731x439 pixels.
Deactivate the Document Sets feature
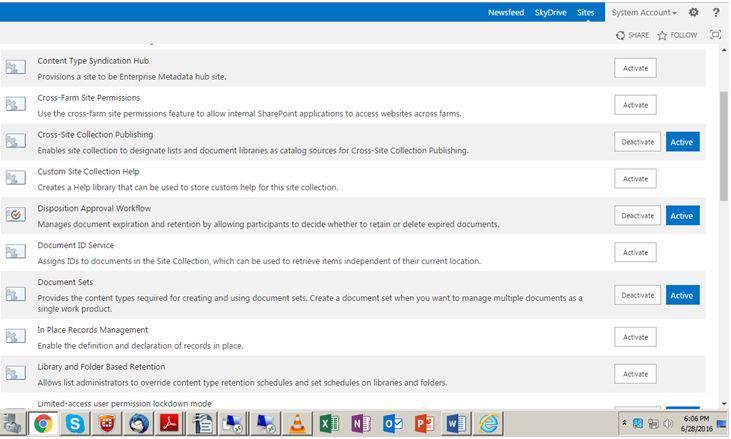coord(637,295)
